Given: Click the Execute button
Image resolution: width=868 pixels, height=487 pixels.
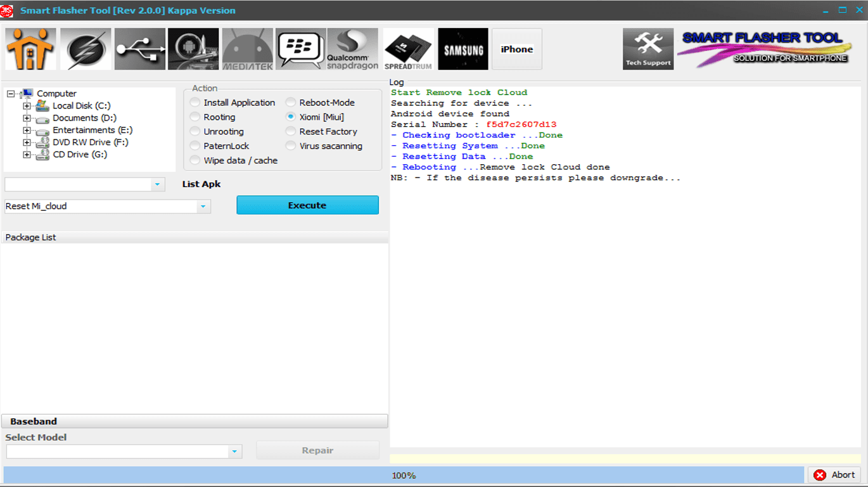Looking at the screenshot, I should coord(307,205).
